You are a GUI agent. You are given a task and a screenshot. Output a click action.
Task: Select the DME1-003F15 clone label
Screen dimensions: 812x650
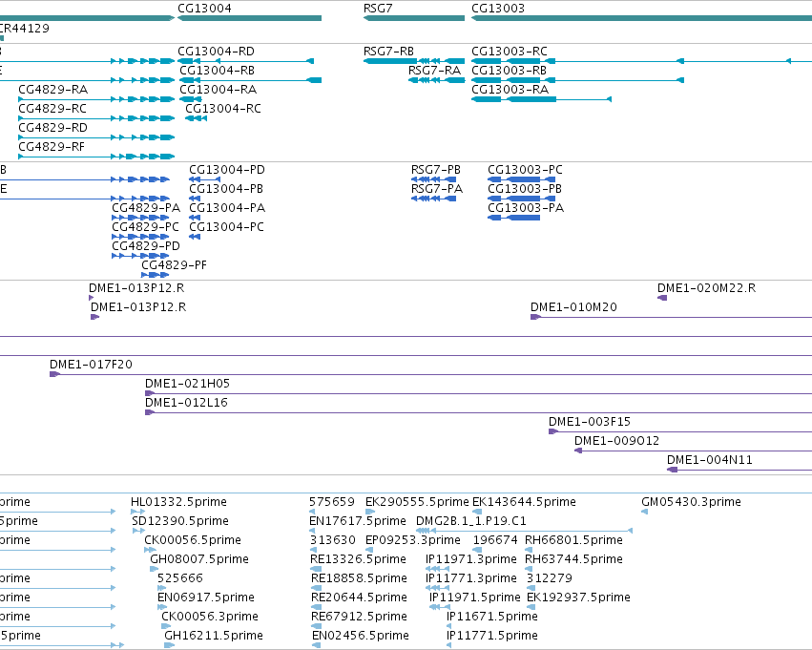coord(590,423)
